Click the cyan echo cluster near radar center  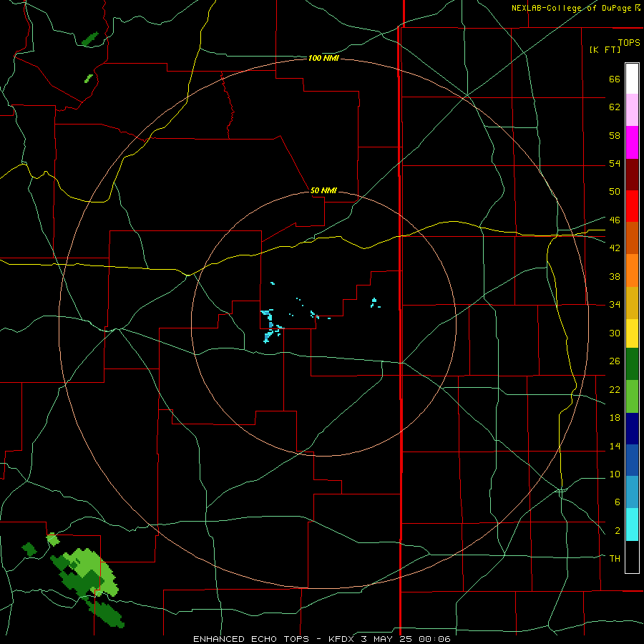click(x=271, y=326)
